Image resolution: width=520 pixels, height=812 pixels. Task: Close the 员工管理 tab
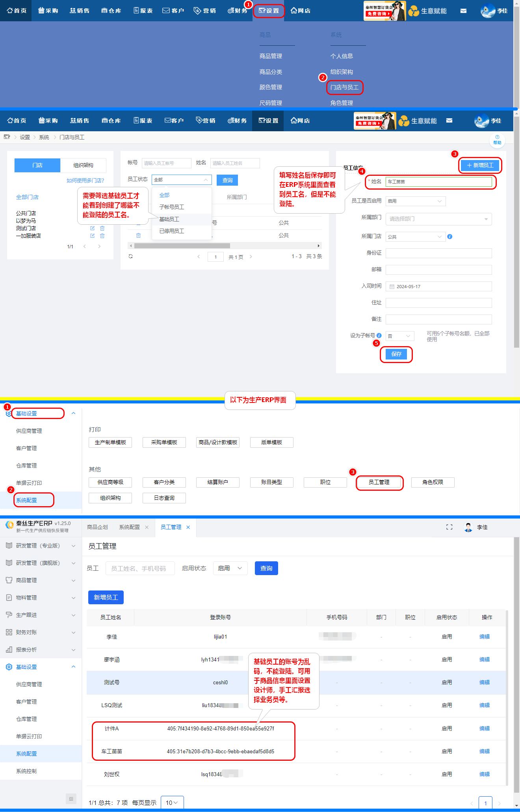(188, 527)
